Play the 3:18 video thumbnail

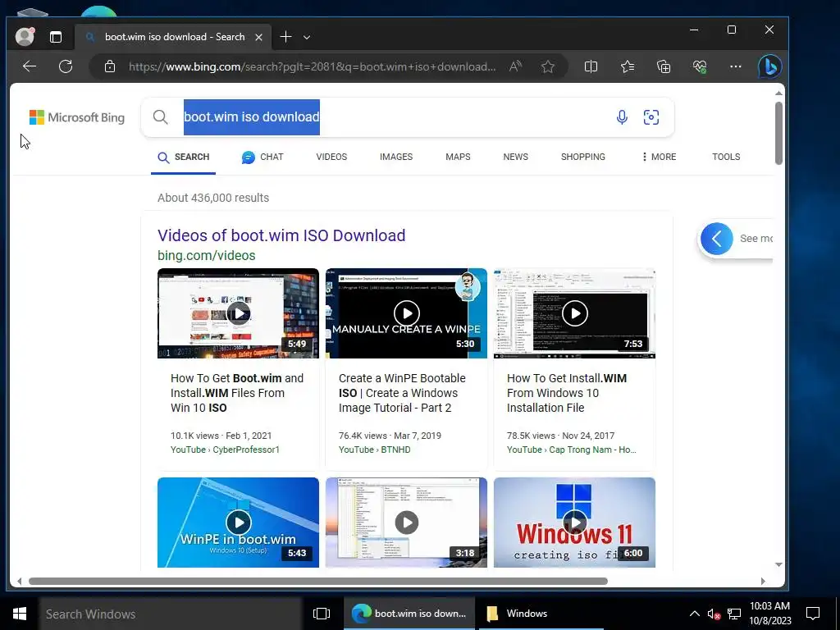coord(406,523)
